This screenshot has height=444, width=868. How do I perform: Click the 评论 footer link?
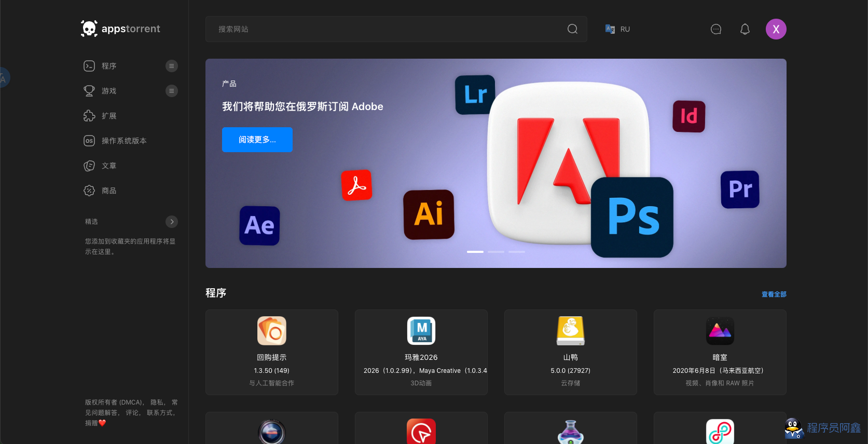click(133, 413)
